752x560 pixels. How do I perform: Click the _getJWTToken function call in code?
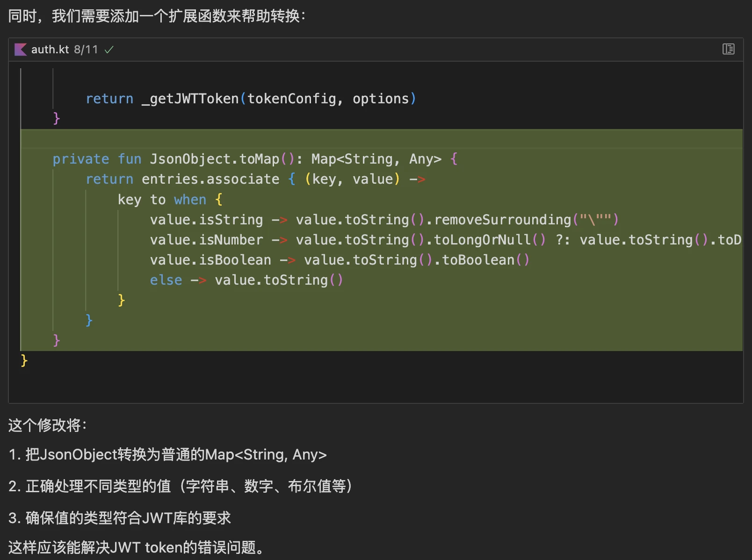(x=190, y=99)
